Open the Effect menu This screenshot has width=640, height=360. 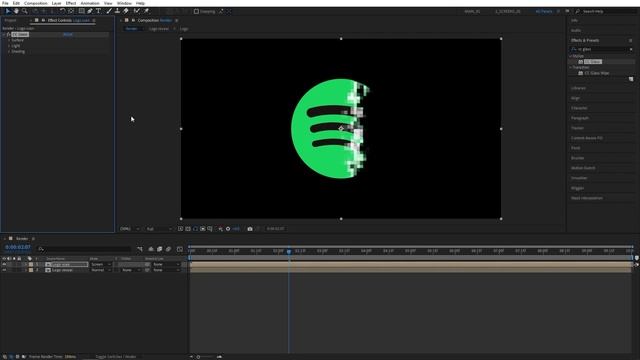(x=71, y=3)
